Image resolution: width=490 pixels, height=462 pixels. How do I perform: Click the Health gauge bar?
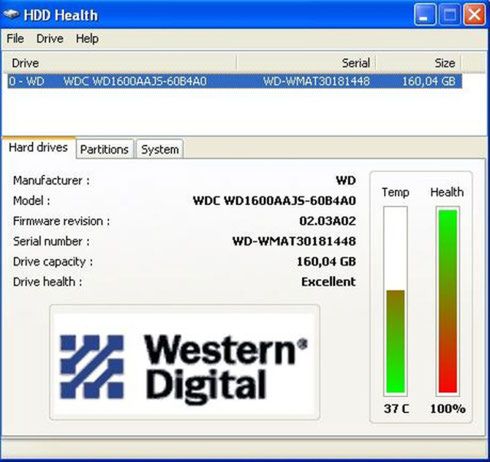pyautogui.click(x=448, y=301)
